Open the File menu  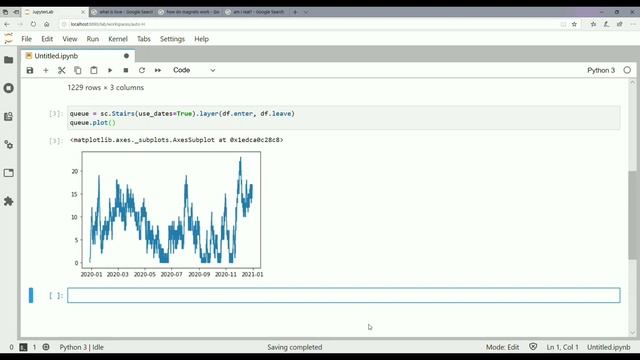pyautogui.click(x=27, y=39)
